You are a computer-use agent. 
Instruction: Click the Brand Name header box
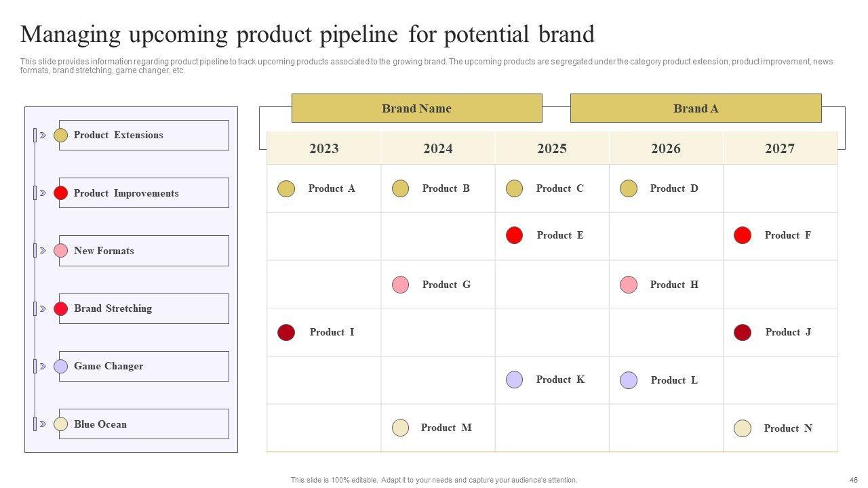[x=416, y=108]
